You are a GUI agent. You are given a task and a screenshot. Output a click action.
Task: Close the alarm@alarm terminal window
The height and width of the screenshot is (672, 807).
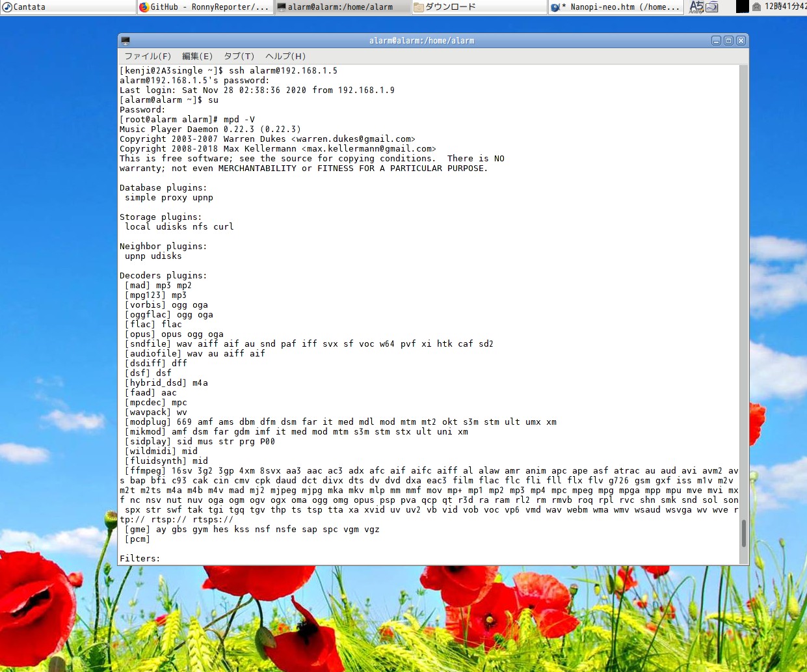(741, 41)
